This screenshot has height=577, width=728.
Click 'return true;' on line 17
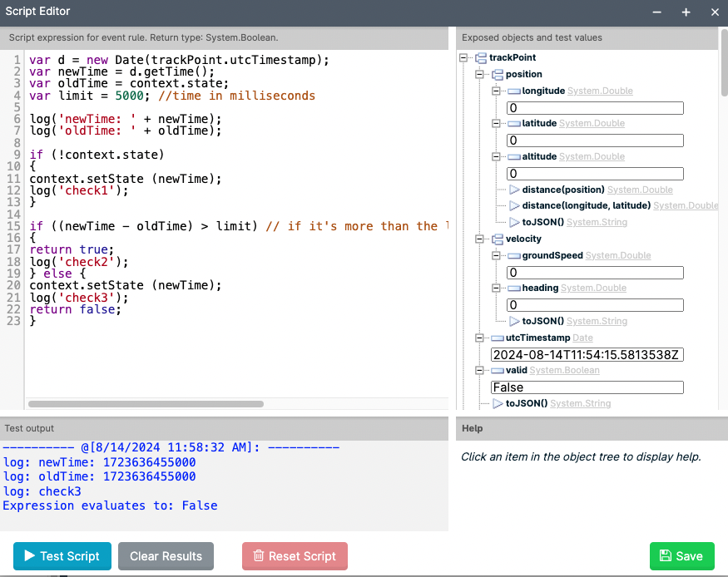click(72, 249)
